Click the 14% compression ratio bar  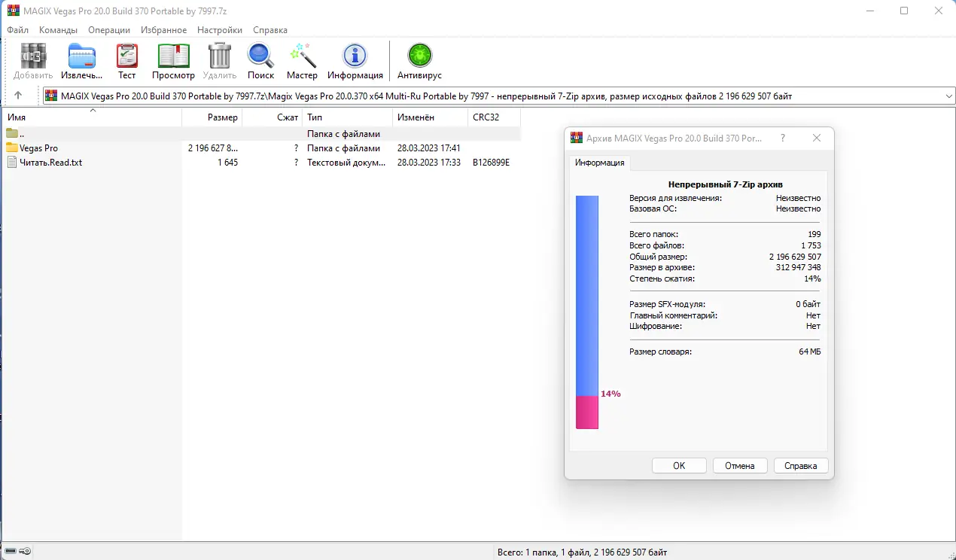point(586,412)
